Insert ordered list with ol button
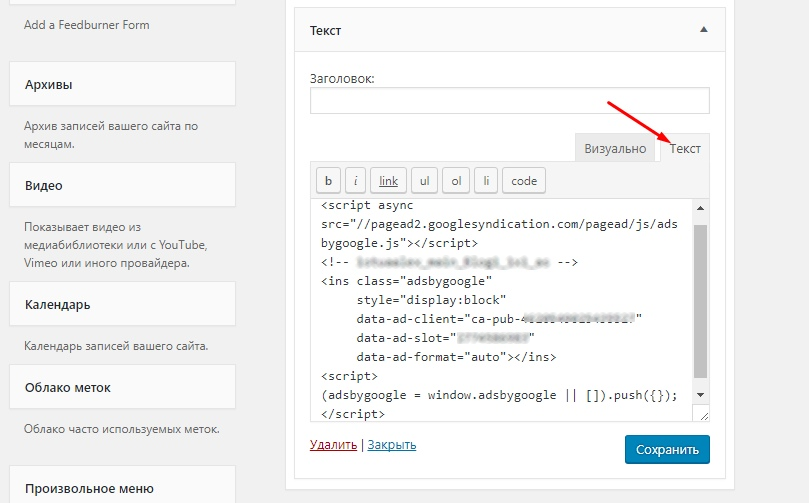The height and width of the screenshot is (503, 809). (455, 181)
